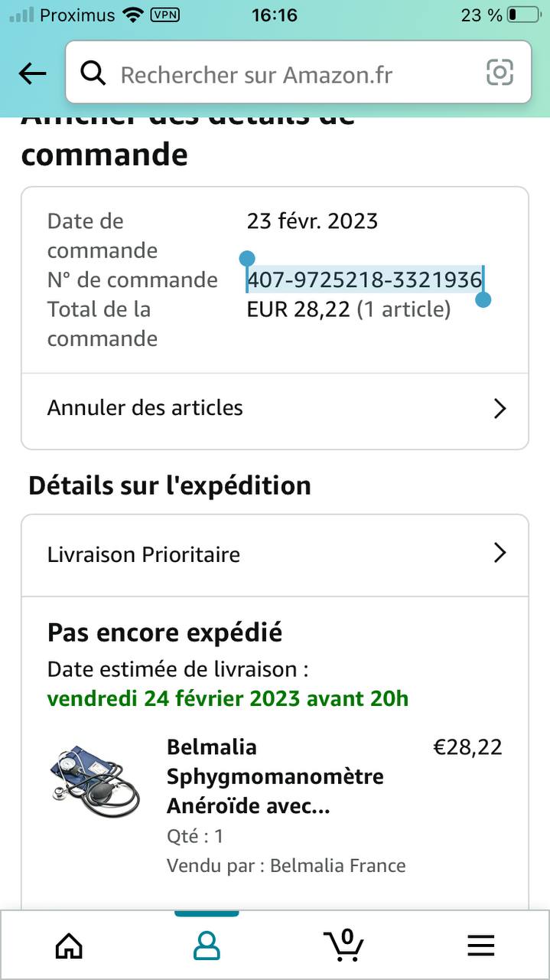Open the camera lens scan icon
The width and height of the screenshot is (550, 980).
(x=500, y=73)
